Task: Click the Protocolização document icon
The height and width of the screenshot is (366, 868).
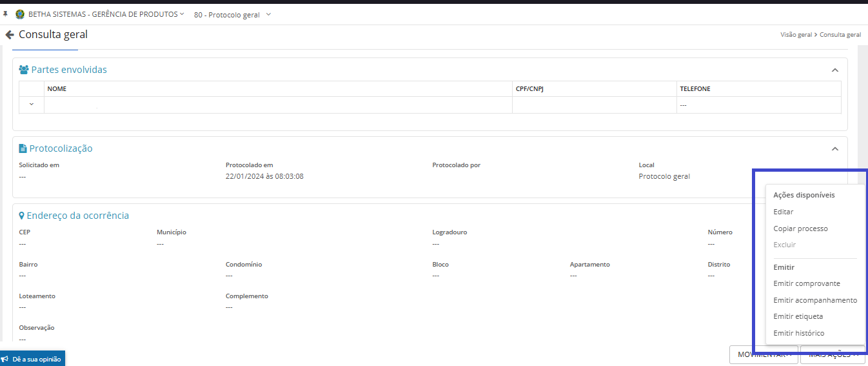Action: coord(23,148)
